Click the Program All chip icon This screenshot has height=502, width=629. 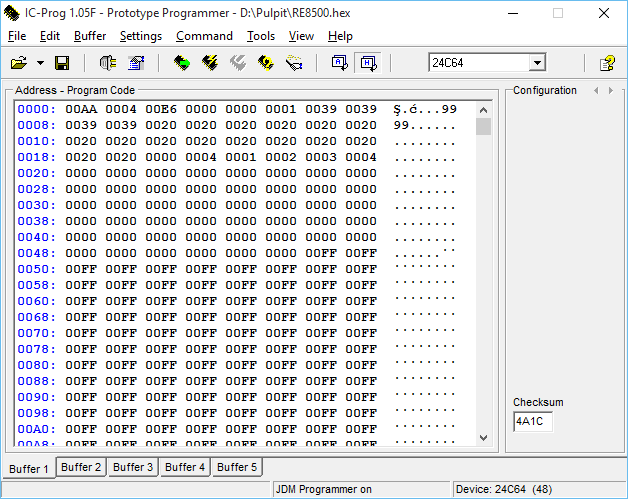pos(210,63)
